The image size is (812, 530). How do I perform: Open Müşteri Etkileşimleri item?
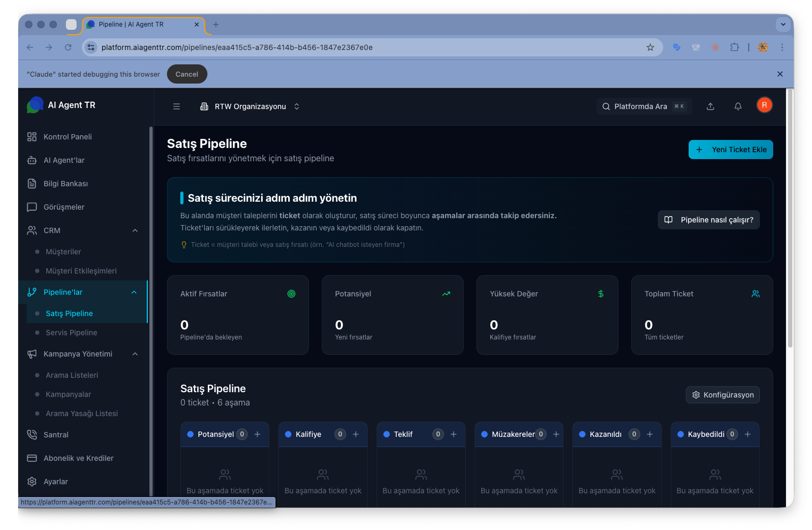point(81,271)
